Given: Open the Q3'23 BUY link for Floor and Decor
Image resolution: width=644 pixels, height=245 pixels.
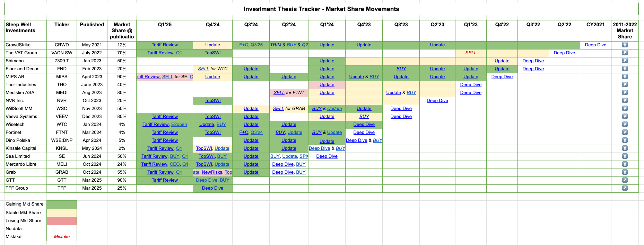Looking at the screenshot, I should (401, 69).
